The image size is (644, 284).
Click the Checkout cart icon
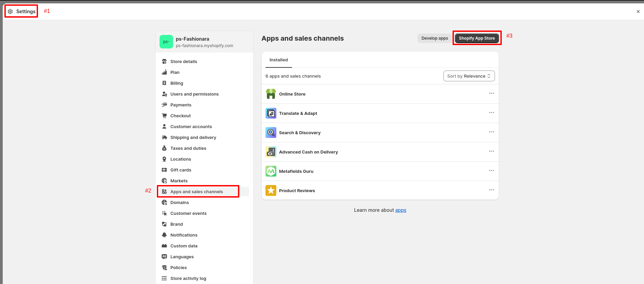pyautogui.click(x=164, y=116)
